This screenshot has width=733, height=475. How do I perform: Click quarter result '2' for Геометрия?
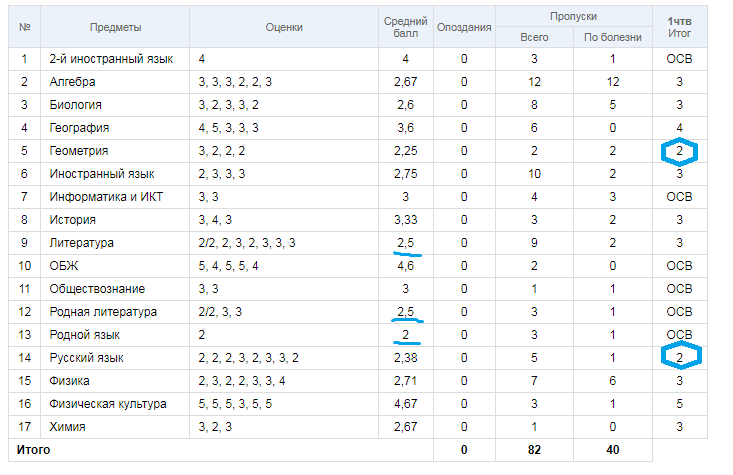[x=679, y=151]
